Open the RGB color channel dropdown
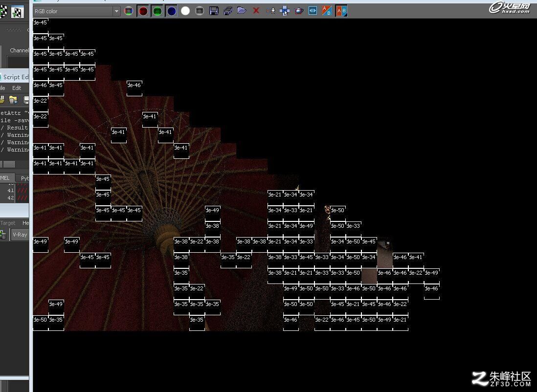 [77, 11]
